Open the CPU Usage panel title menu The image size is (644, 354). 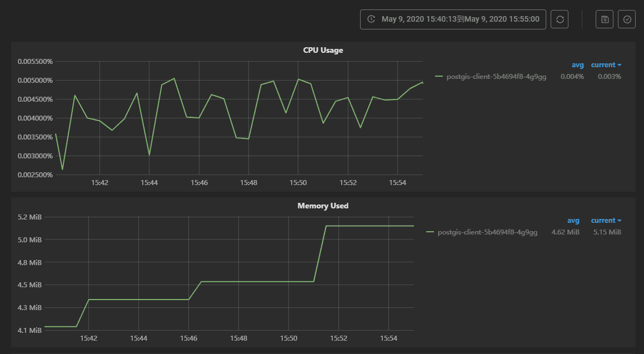pyautogui.click(x=323, y=50)
